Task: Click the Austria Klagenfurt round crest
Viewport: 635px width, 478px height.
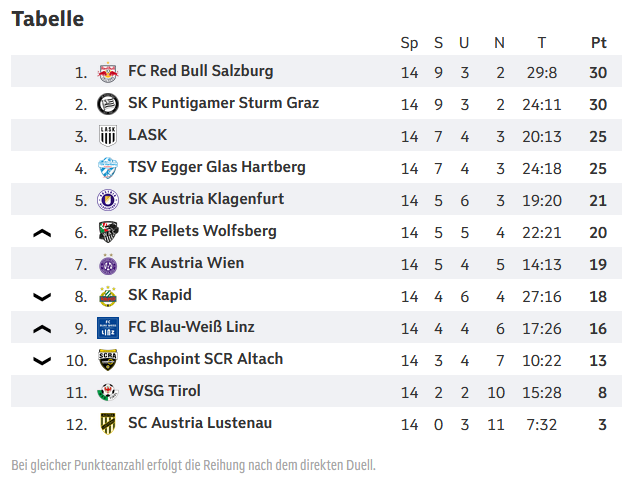Action: point(108,200)
